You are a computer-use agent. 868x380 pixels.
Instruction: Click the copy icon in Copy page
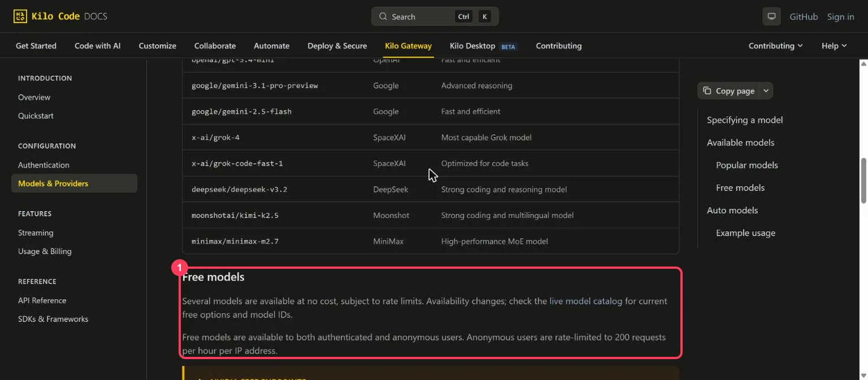pyautogui.click(x=707, y=91)
